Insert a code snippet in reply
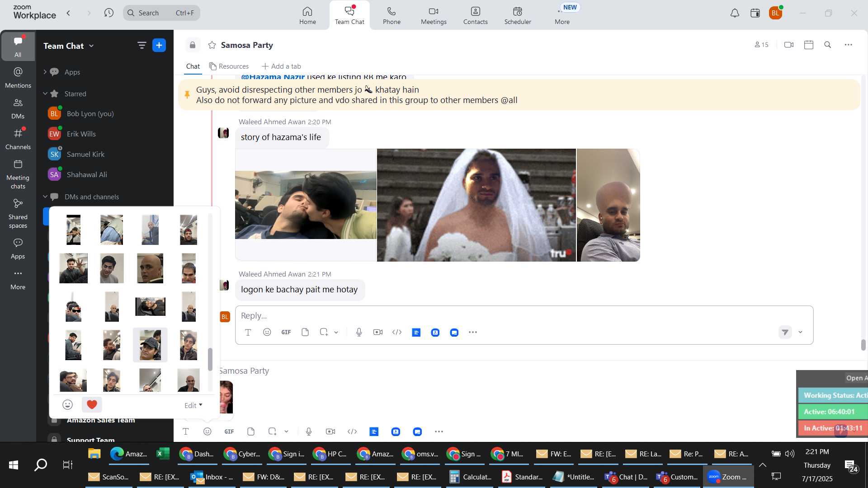The height and width of the screenshot is (488, 868). pyautogui.click(x=397, y=332)
